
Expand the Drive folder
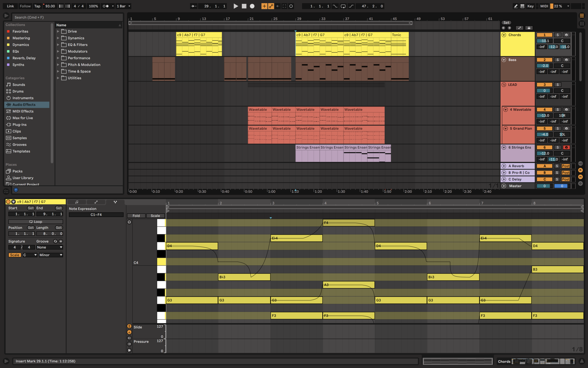click(58, 31)
